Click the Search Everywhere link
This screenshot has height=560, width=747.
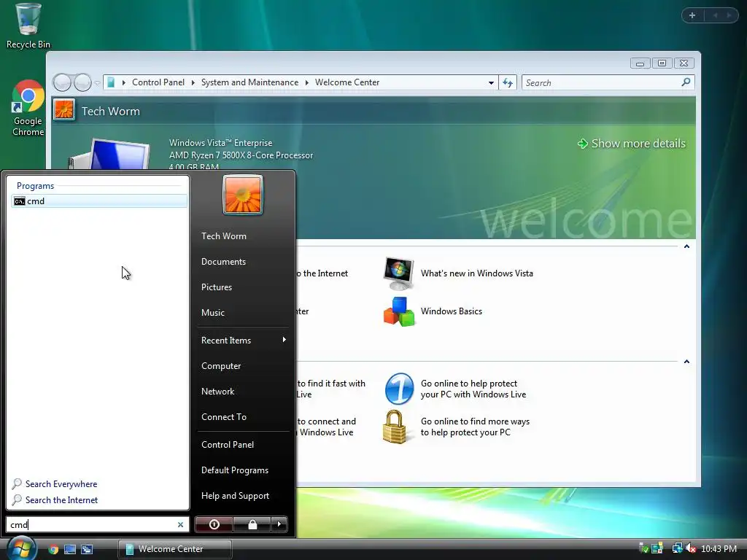click(61, 484)
